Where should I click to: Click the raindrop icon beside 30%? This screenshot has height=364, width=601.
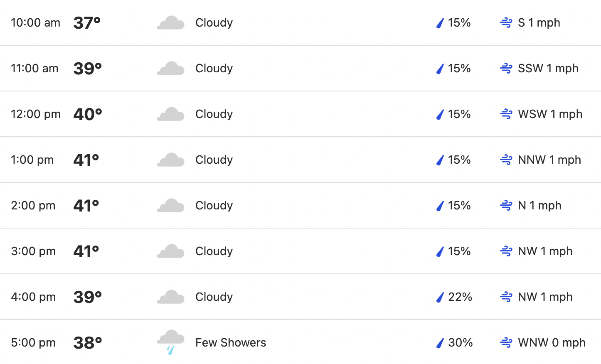(x=440, y=343)
